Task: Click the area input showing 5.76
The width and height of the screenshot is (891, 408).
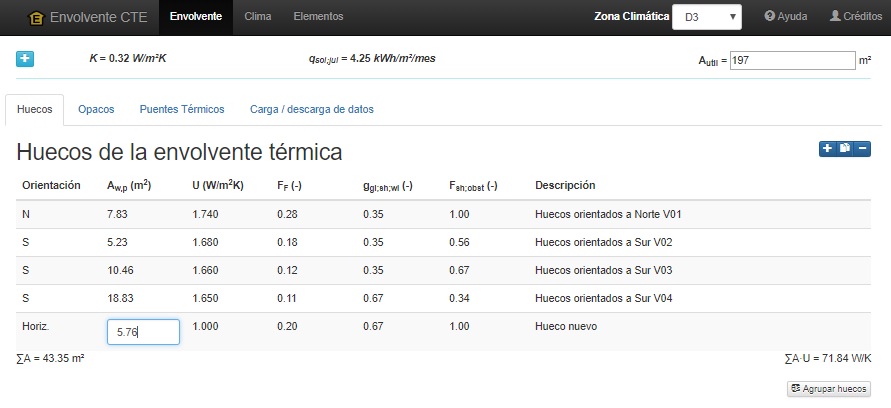Action: (x=144, y=332)
